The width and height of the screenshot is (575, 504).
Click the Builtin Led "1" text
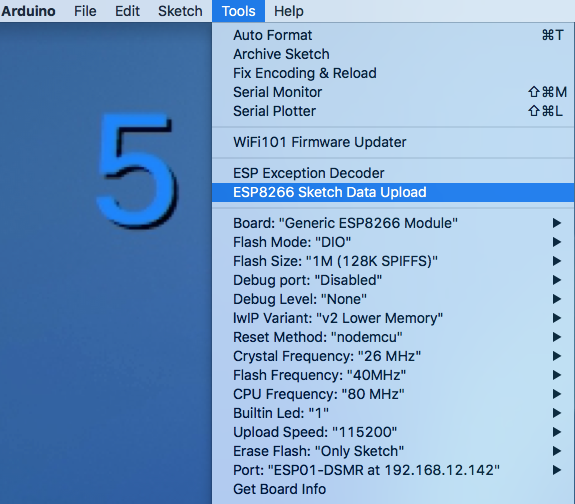(x=281, y=413)
